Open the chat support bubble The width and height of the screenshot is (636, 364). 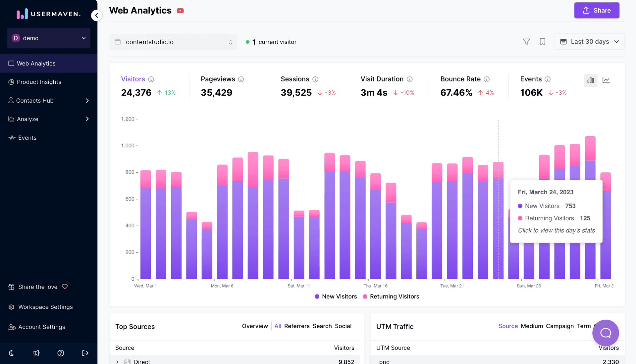[606, 333]
